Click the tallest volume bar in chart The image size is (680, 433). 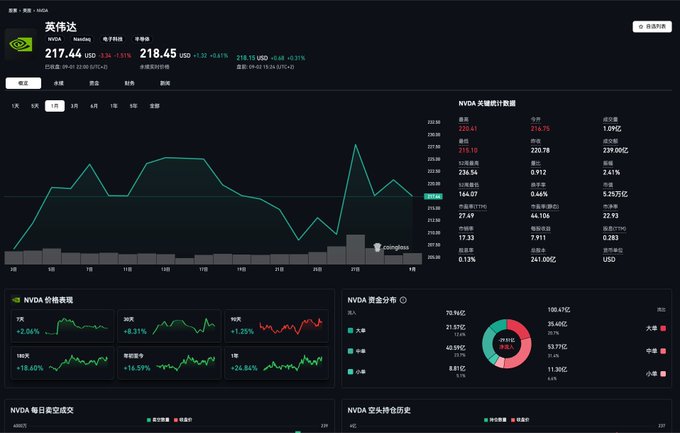356,249
